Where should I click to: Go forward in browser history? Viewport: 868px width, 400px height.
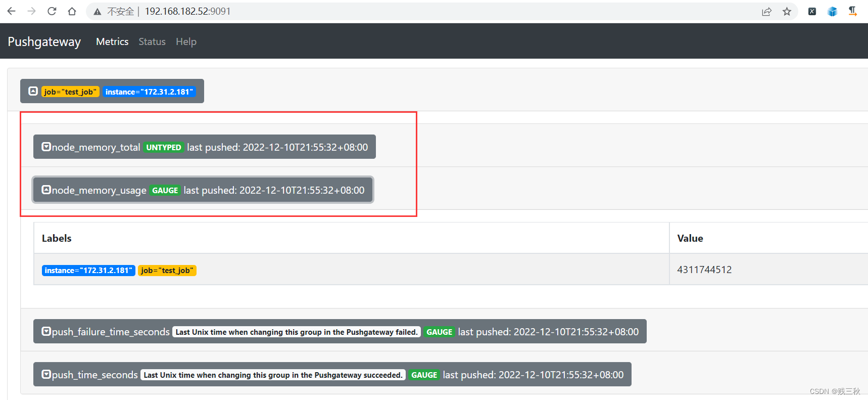coord(31,11)
